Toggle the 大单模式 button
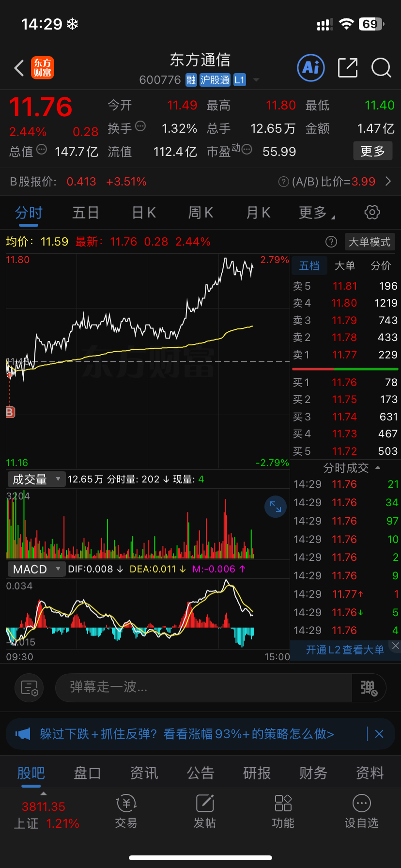 pyautogui.click(x=370, y=242)
